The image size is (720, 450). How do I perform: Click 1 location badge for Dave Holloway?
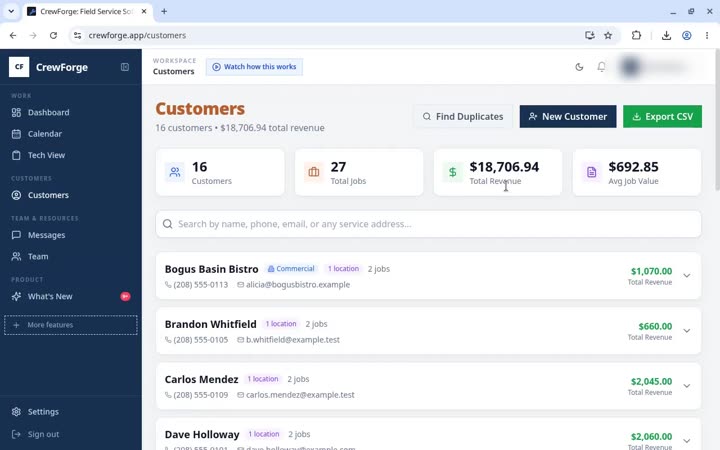(x=264, y=434)
